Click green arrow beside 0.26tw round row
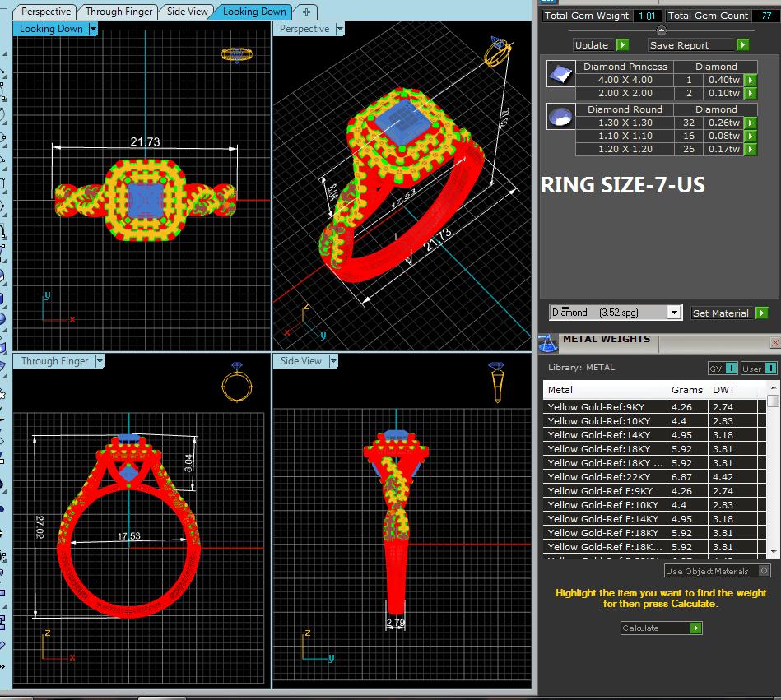 (x=750, y=123)
